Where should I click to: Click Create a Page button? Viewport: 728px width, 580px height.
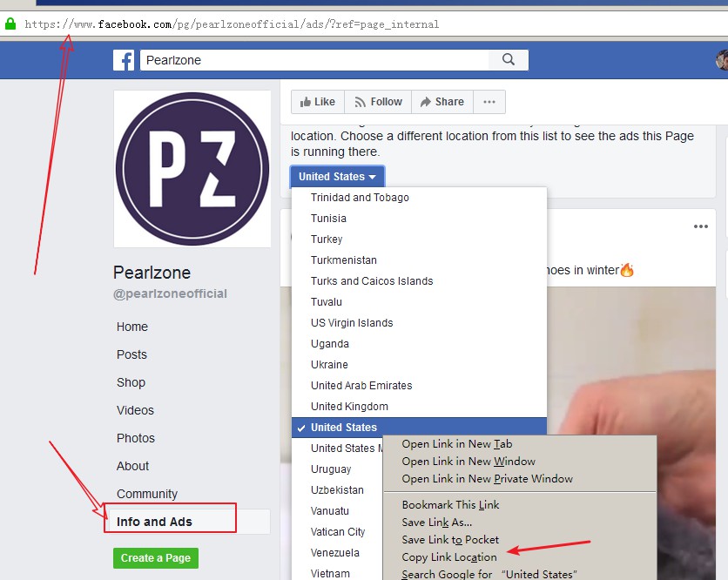click(156, 557)
